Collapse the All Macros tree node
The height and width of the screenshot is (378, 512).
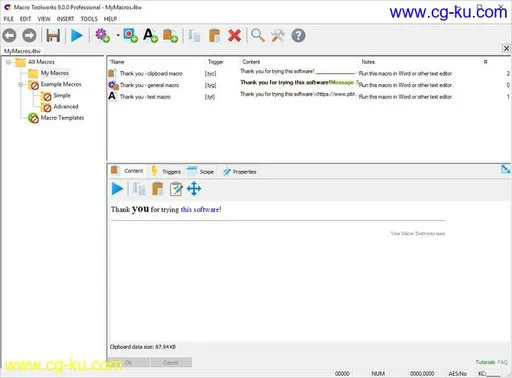click(8, 62)
